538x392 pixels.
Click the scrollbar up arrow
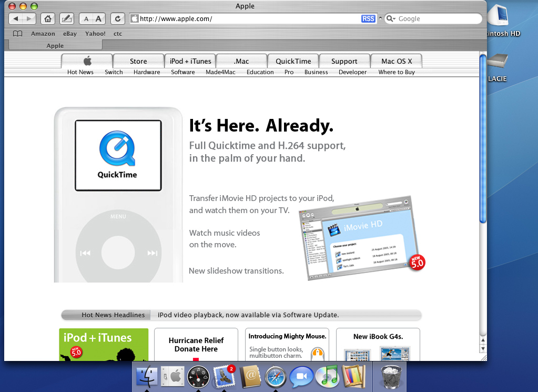483,340
